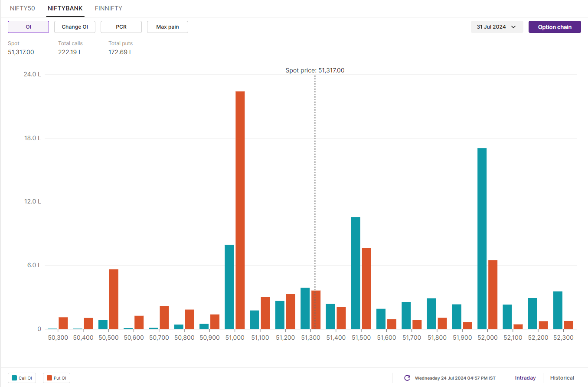
Task: Switch to the Historical view
Action: (562, 378)
